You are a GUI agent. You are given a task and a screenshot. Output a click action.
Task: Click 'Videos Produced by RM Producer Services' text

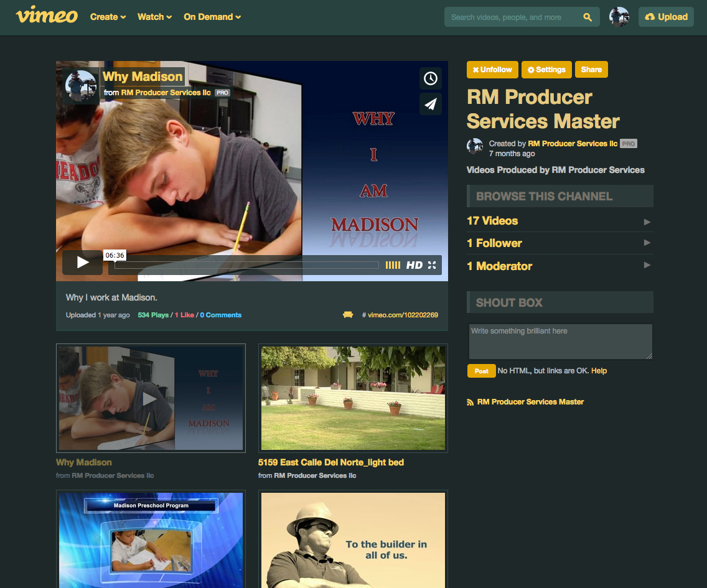556,170
